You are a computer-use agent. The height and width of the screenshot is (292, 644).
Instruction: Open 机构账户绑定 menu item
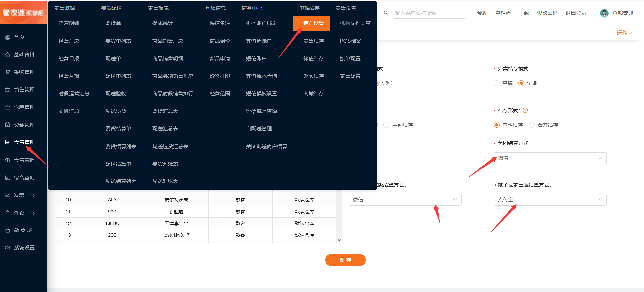(262, 23)
